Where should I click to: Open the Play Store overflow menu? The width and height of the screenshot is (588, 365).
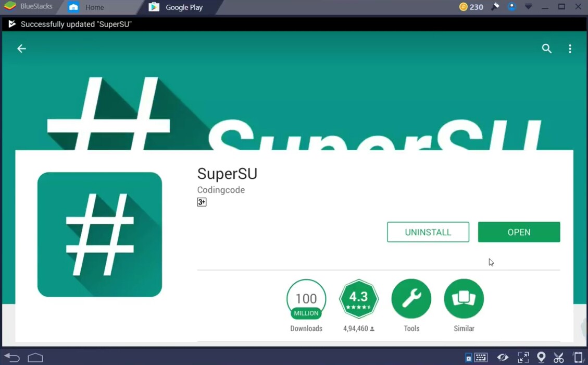point(570,48)
